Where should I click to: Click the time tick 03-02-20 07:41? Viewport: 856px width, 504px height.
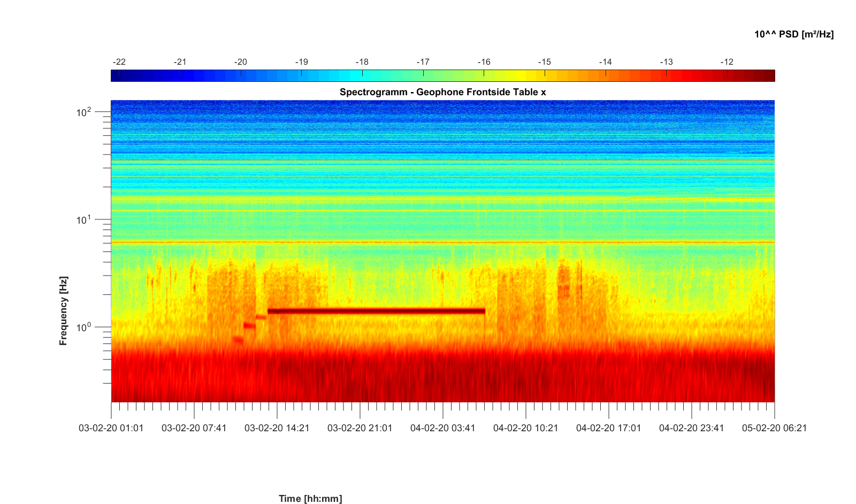tap(194, 428)
